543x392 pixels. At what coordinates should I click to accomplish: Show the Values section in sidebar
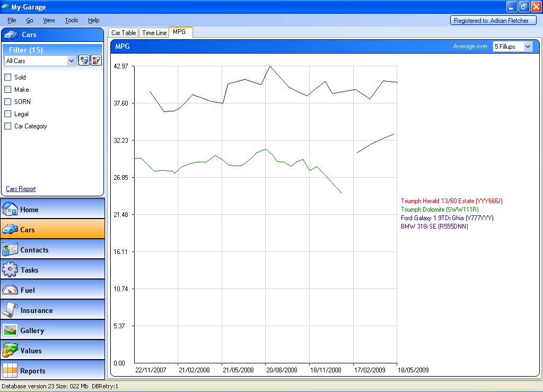pyautogui.click(x=52, y=350)
